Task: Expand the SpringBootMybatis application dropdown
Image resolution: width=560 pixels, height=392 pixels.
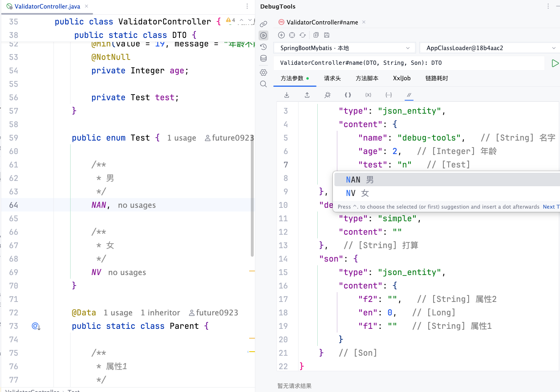Action: [x=344, y=48]
